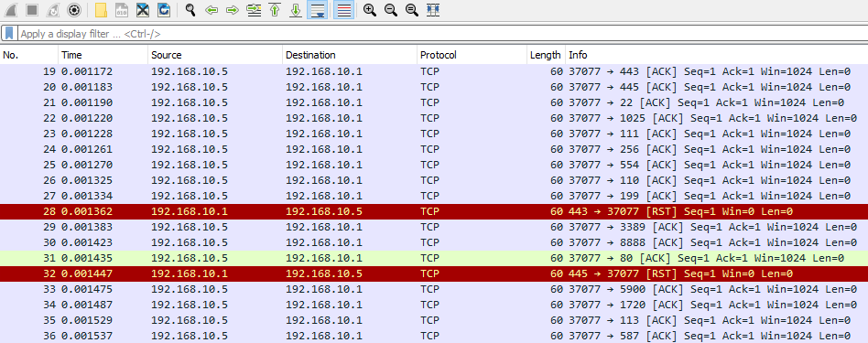Viewport: 868px width, 343px height.
Task: Click time value 0.001447
Action: [87, 273]
